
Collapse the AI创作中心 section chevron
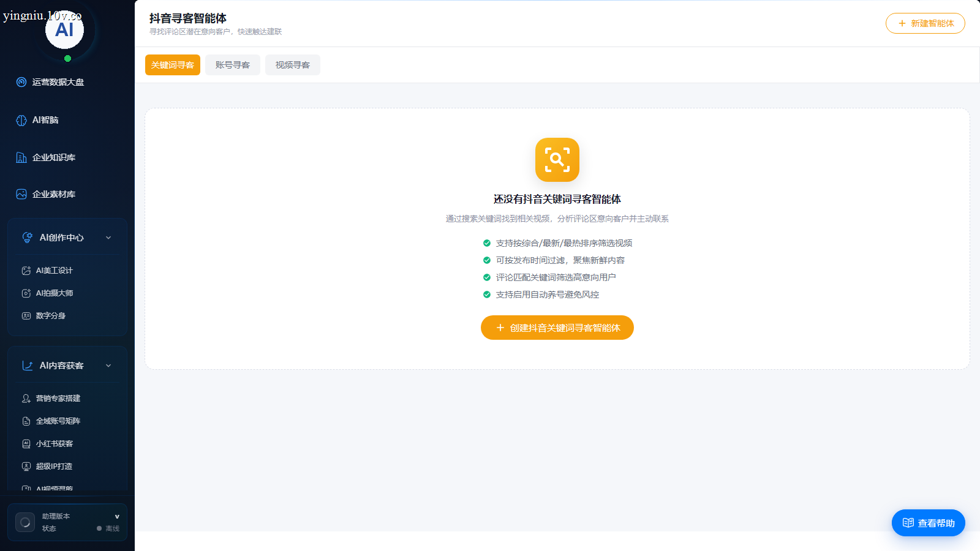pyautogui.click(x=108, y=238)
